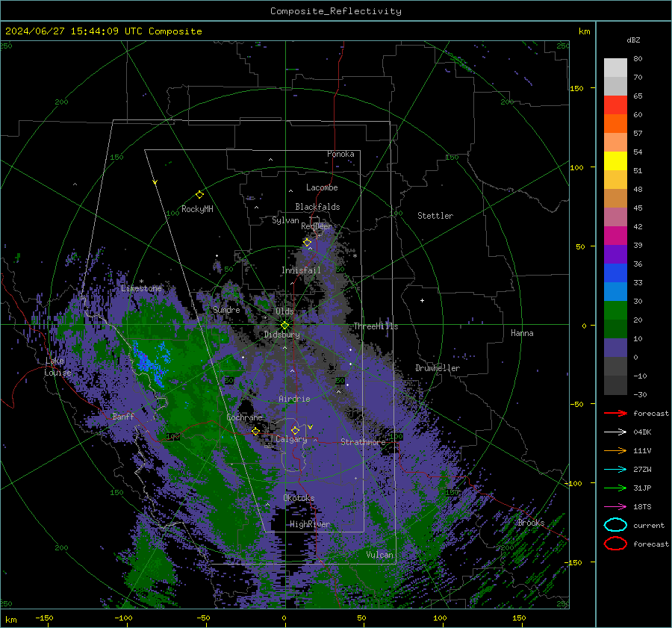Click the cyan 27ZW arrow legend icon

pyautogui.click(x=615, y=470)
